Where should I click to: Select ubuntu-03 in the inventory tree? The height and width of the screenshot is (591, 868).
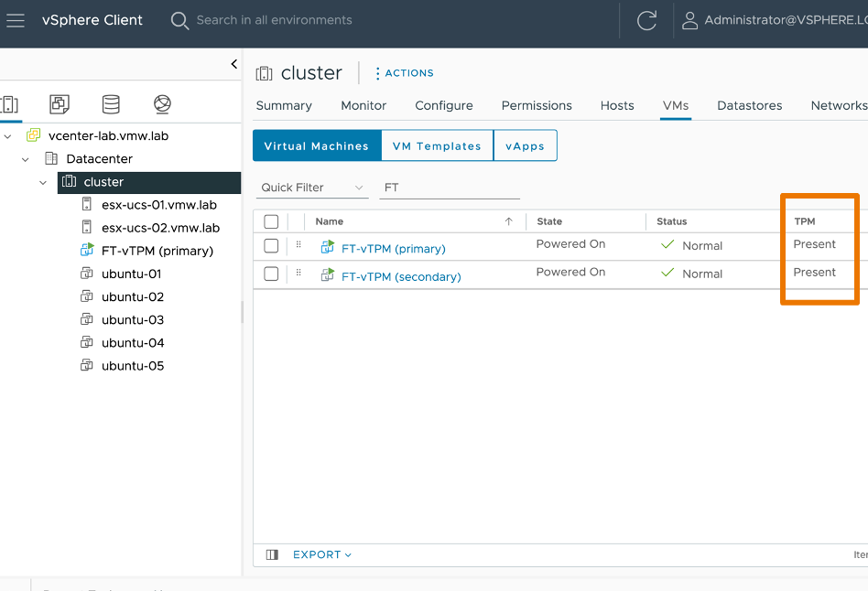click(133, 320)
